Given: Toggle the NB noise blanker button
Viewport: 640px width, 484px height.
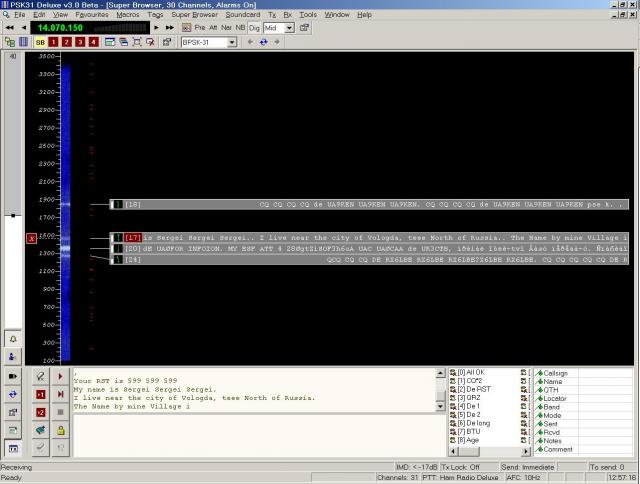Looking at the screenshot, I should [x=240, y=28].
